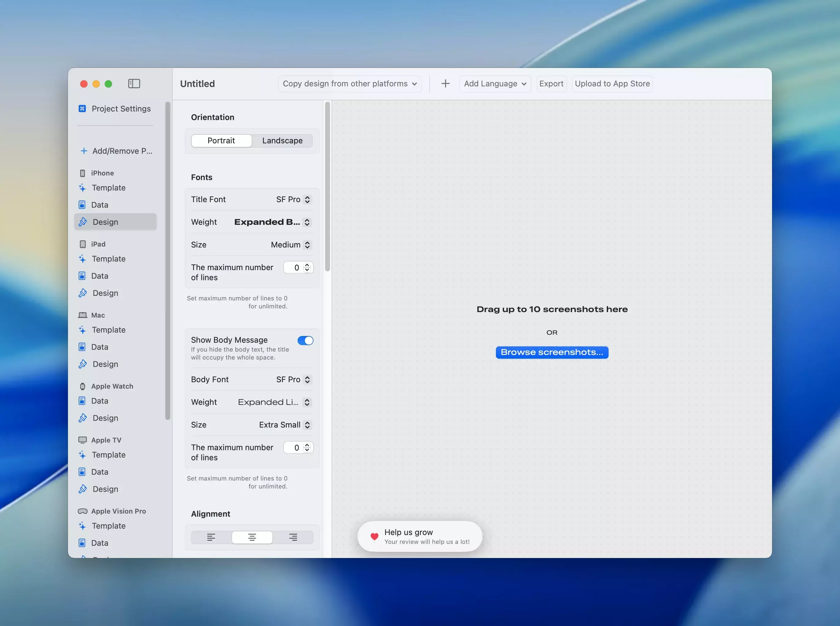This screenshot has height=626, width=840.
Task: Toggle the sidebar visibility icon
Action: pos(134,83)
